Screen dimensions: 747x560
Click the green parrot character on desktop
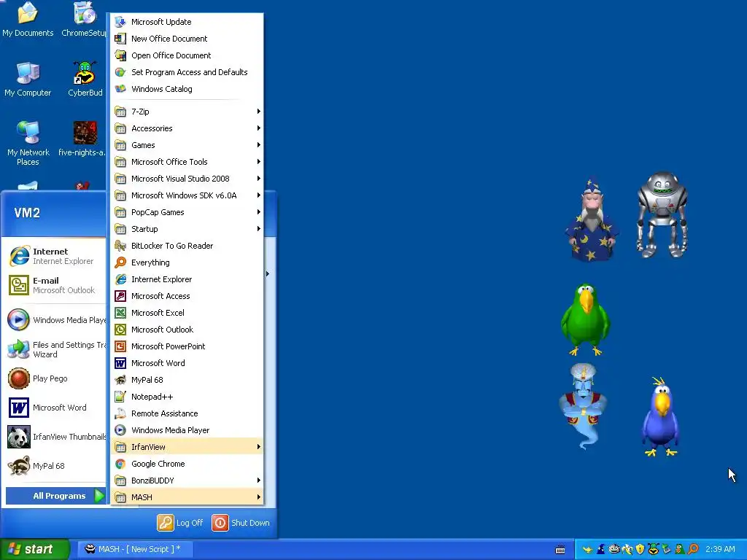point(586,319)
